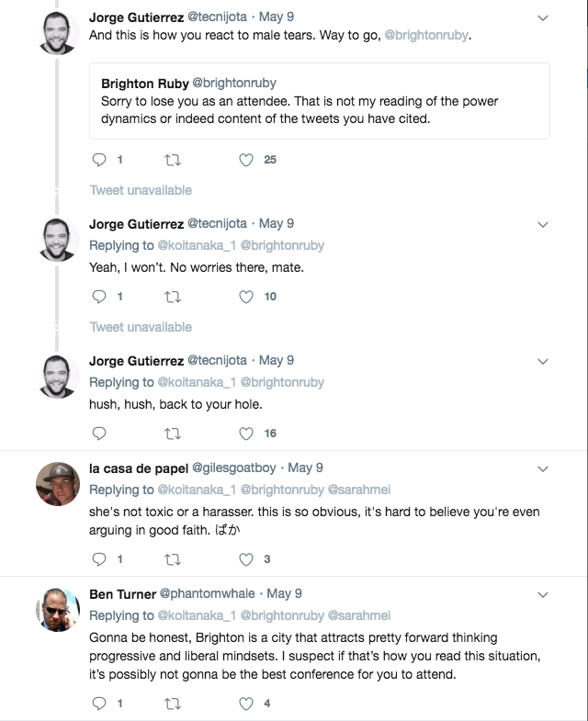Reply to Ben Turner's tweet
The image size is (588, 721).
coord(99,703)
